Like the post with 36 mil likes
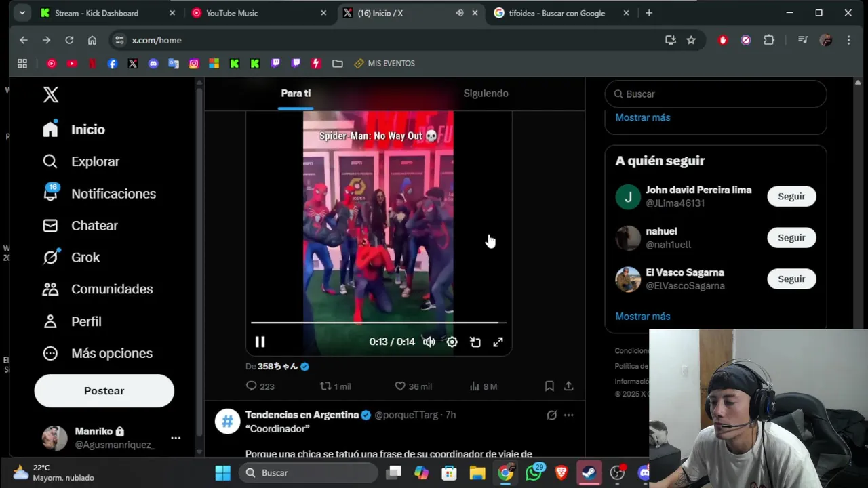This screenshot has width=868, height=488. (413, 386)
